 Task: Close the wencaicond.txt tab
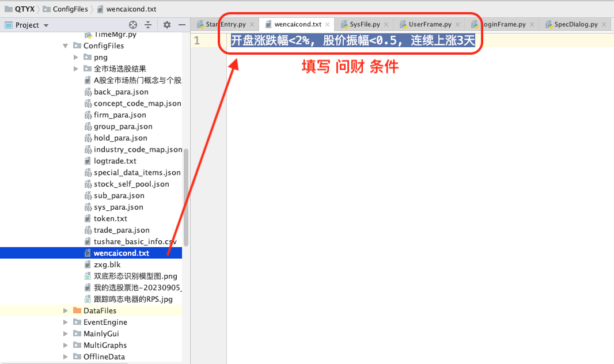(327, 24)
